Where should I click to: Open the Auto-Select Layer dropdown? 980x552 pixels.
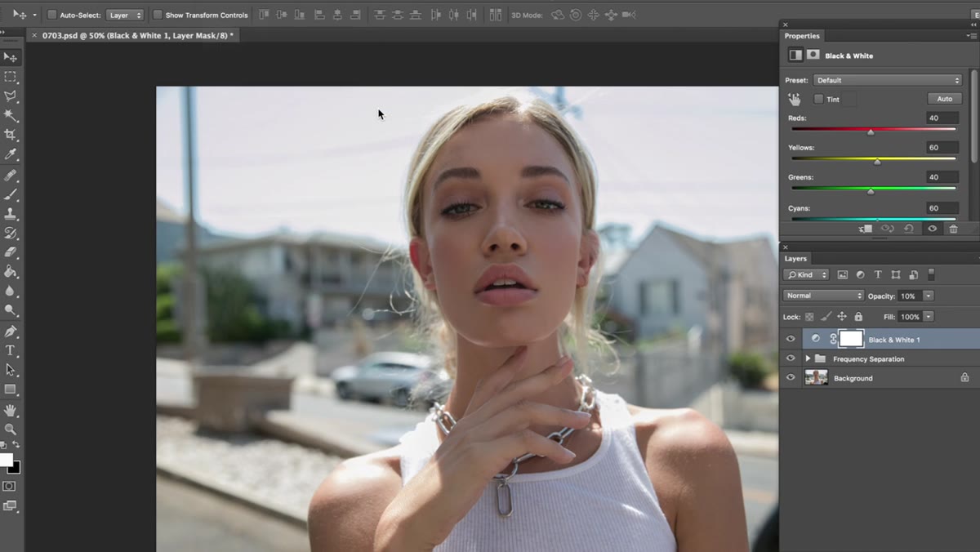pyautogui.click(x=125, y=15)
